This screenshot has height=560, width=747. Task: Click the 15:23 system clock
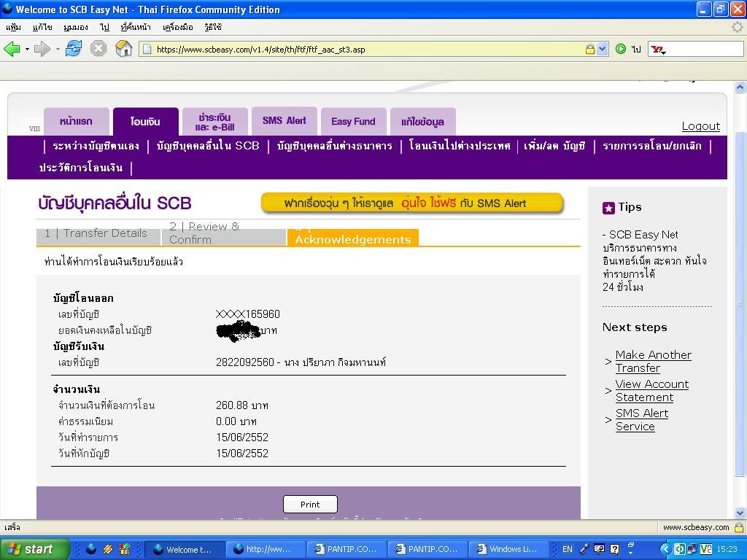pyautogui.click(x=727, y=549)
